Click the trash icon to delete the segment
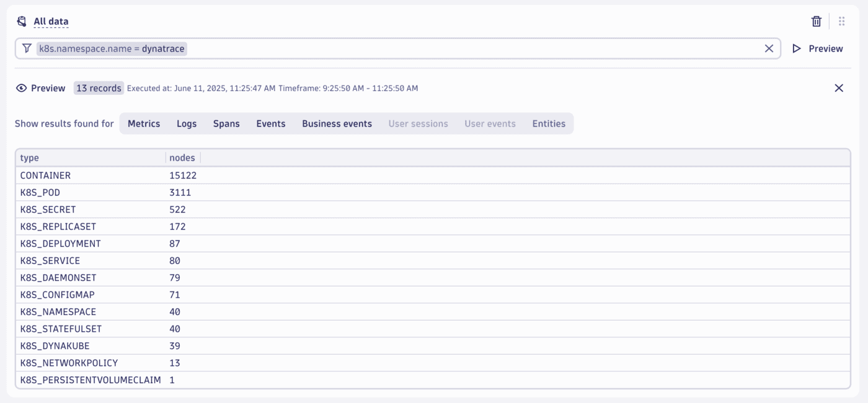The image size is (868, 403). [816, 20]
